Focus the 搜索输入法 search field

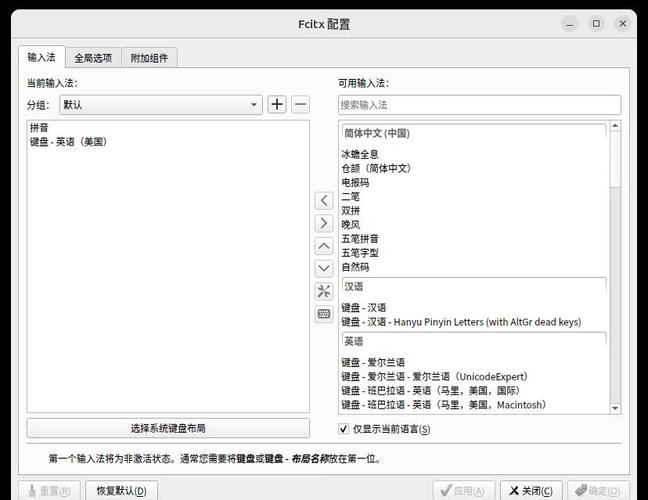(479, 105)
